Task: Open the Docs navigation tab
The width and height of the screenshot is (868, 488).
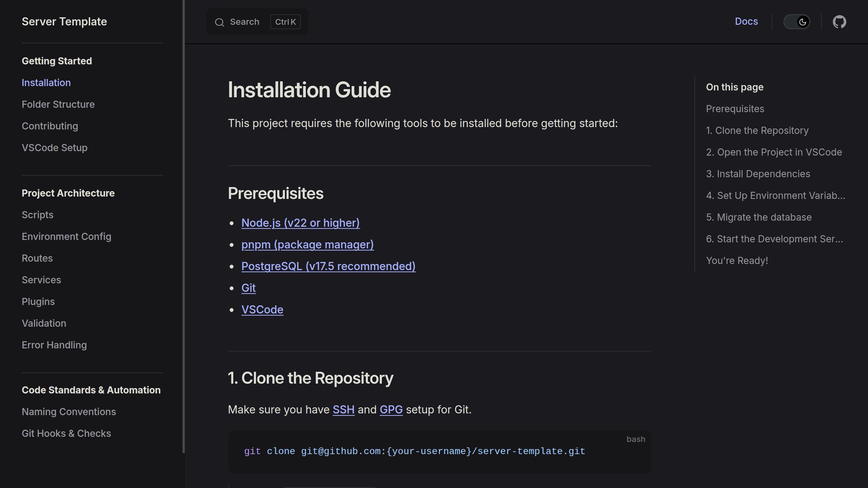Action: point(746,21)
